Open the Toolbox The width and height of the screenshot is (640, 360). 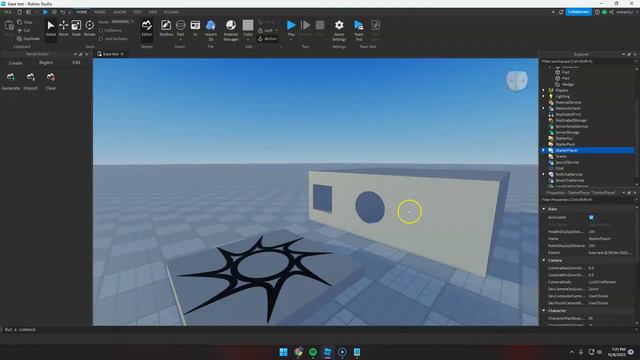(x=166, y=28)
